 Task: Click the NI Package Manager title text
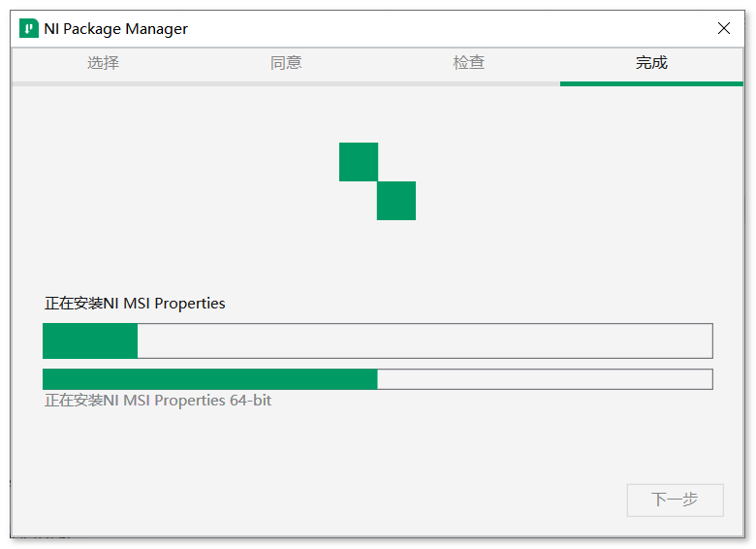click(x=115, y=29)
